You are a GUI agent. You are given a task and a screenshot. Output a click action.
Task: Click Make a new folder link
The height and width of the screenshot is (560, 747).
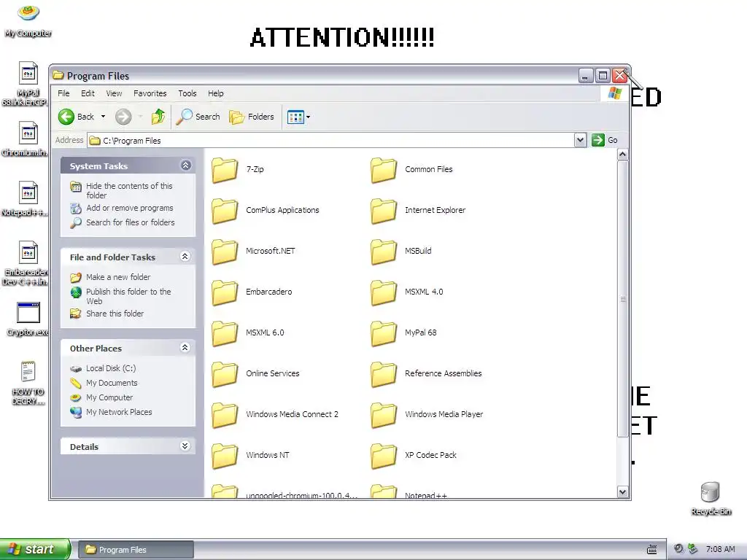(x=118, y=277)
